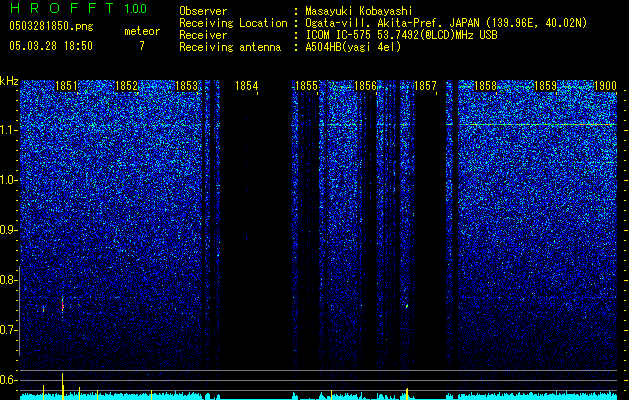Click the 1859 time marker

click(x=546, y=86)
